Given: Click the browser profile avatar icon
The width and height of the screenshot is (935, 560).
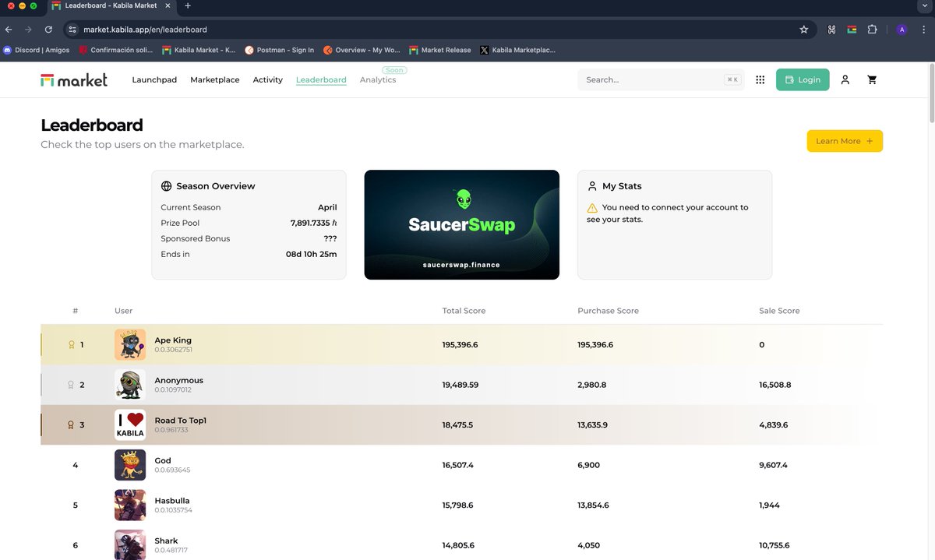Looking at the screenshot, I should tap(901, 29).
